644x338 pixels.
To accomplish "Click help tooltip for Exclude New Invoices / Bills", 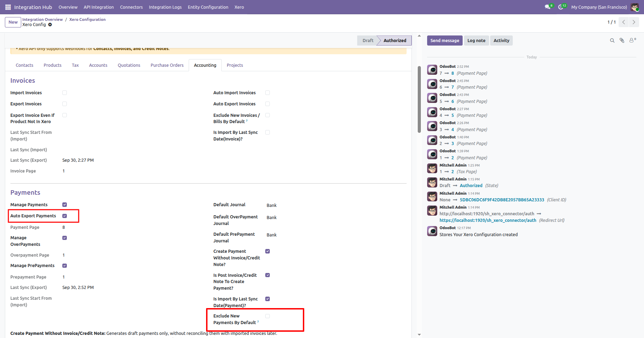I will [x=247, y=121].
